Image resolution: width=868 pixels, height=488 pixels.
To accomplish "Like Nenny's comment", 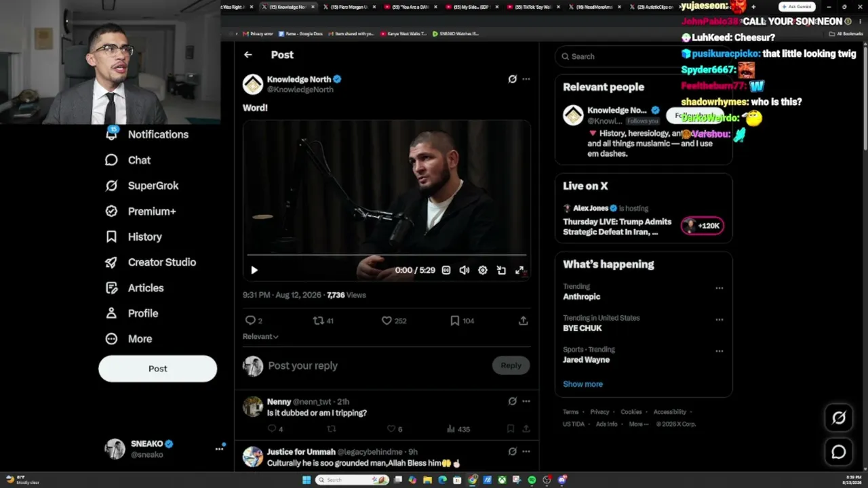I will pyautogui.click(x=391, y=428).
